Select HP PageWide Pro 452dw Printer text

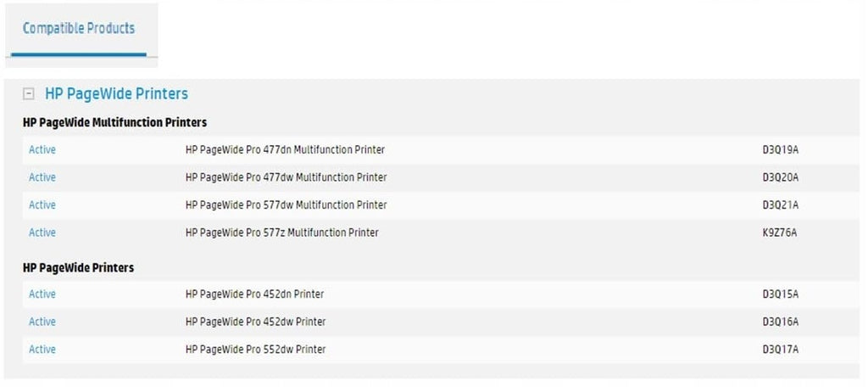tap(255, 322)
